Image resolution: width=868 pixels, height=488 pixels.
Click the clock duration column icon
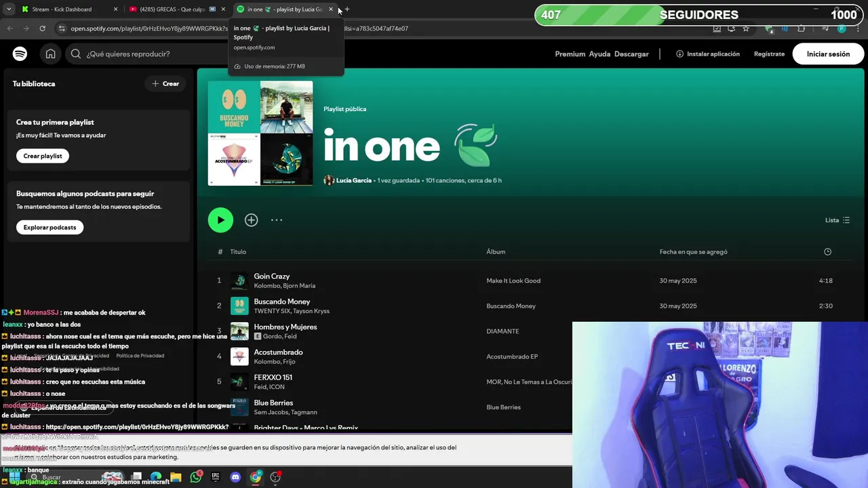pyautogui.click(x=827, y=251)
